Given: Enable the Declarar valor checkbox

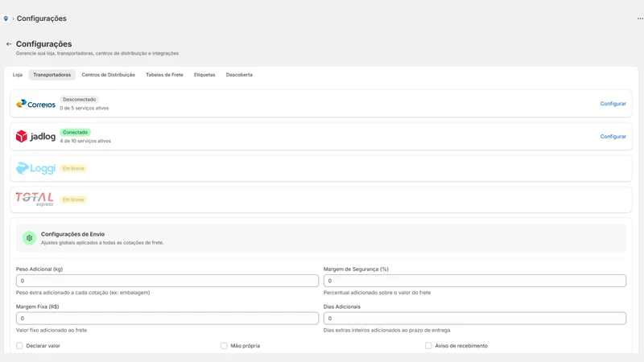Looking at the screenshot, I should pyautogui.click(x=19, y=346).
